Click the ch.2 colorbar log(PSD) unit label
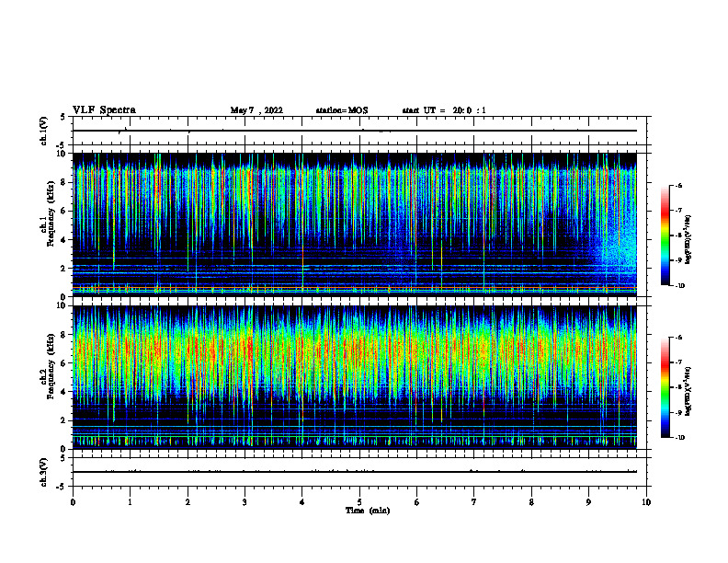This screenshot has height=563, width=728. click(x=688, y=391)
